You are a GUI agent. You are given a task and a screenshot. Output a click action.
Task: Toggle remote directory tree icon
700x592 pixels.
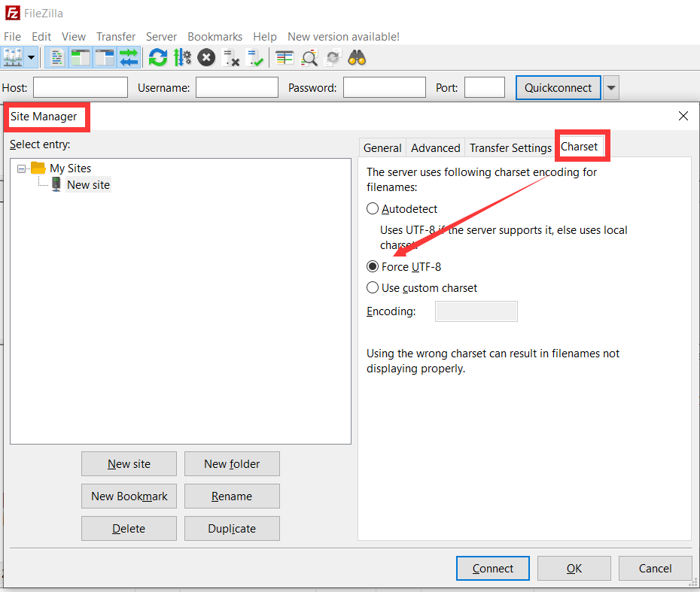[105, 58]
